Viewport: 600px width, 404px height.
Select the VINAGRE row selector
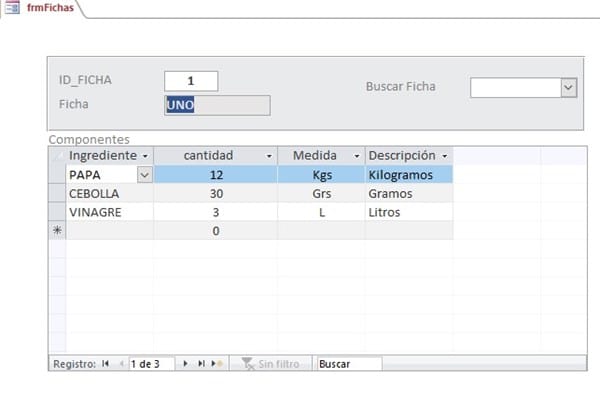[x=57, y=212]
